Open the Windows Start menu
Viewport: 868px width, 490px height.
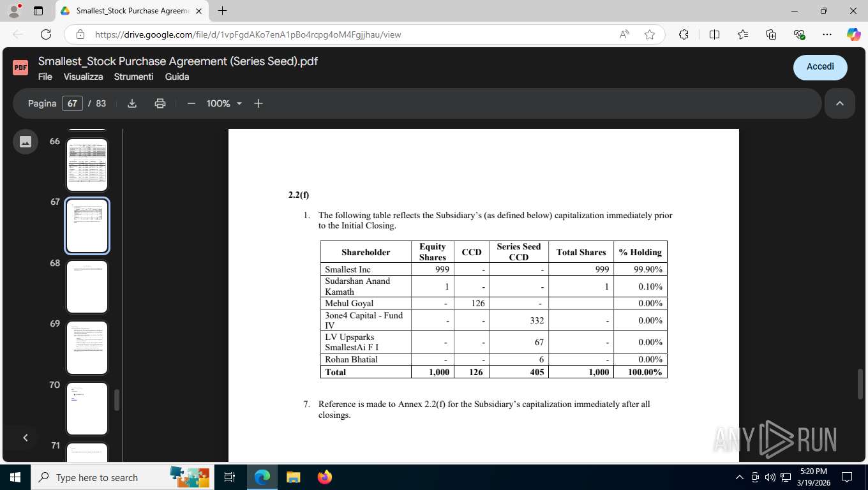15,477
